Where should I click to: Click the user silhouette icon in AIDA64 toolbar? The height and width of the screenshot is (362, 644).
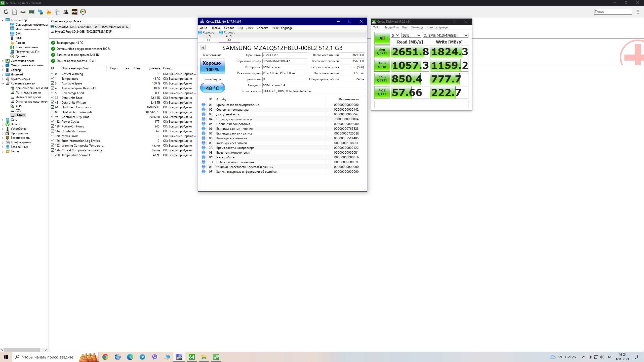click(66, 12)
